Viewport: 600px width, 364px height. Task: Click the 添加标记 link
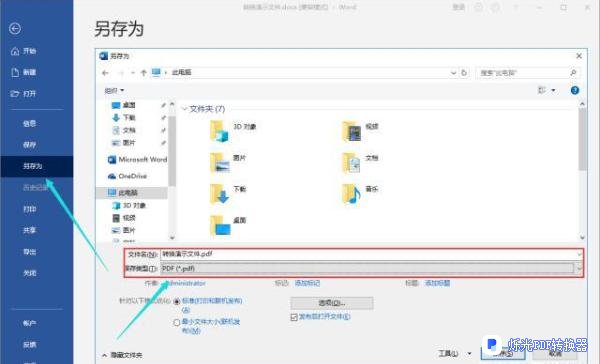point(307,283)
